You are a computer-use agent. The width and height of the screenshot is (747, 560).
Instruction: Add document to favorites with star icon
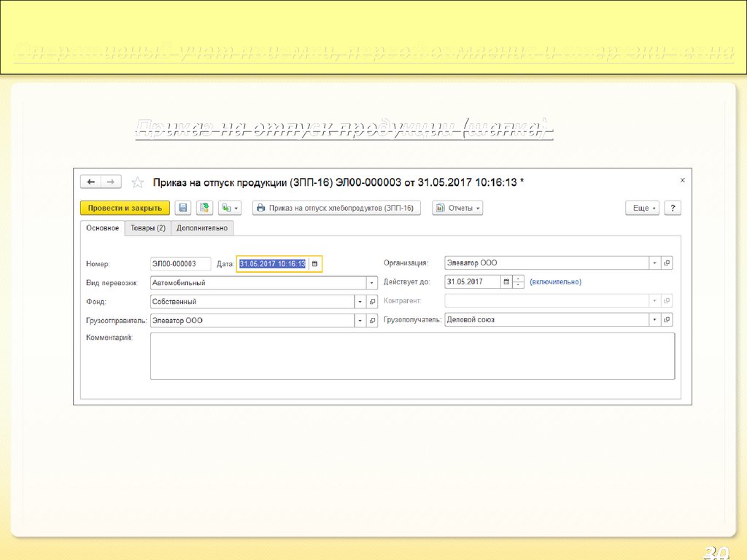coord(137,182)
